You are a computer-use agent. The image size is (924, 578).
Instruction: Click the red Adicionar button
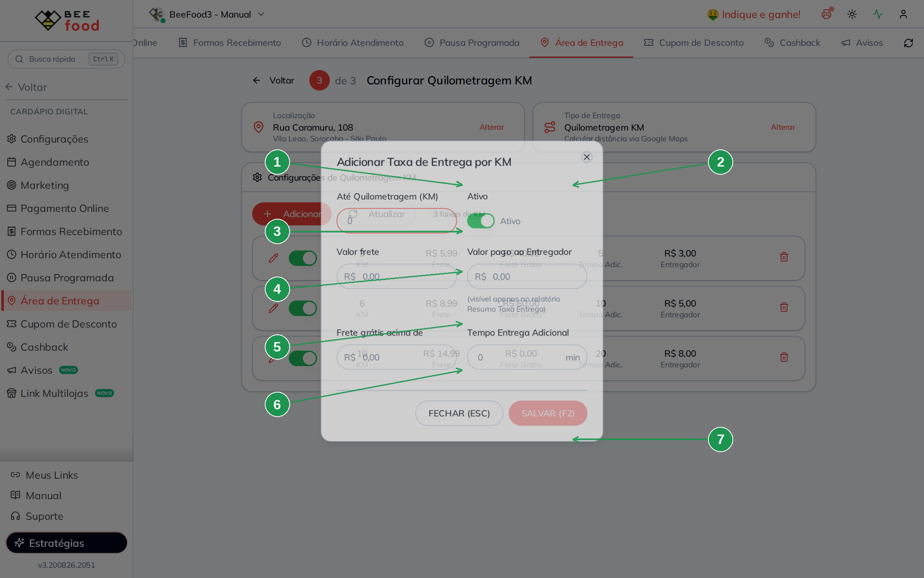point(292,214)
